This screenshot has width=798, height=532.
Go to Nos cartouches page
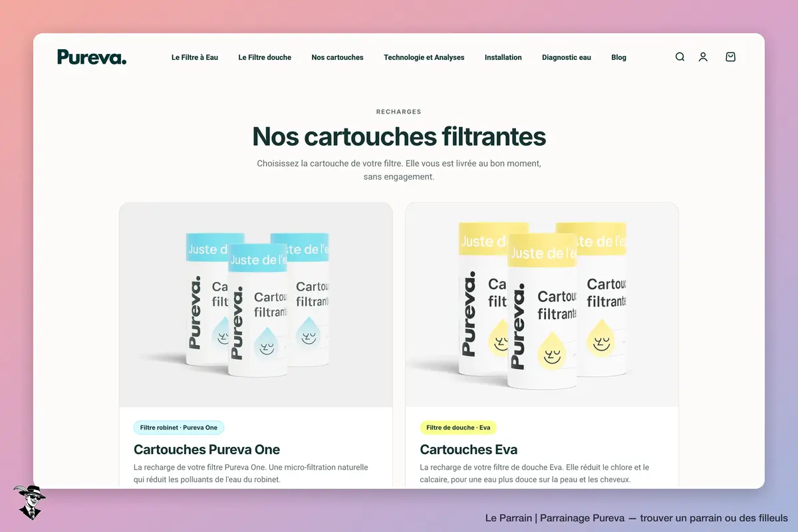click(337, 57)
